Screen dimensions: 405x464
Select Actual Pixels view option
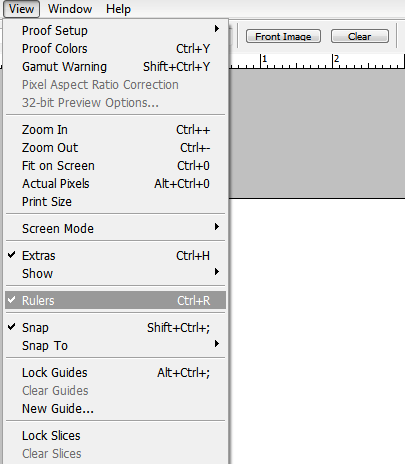click(115, 184)
